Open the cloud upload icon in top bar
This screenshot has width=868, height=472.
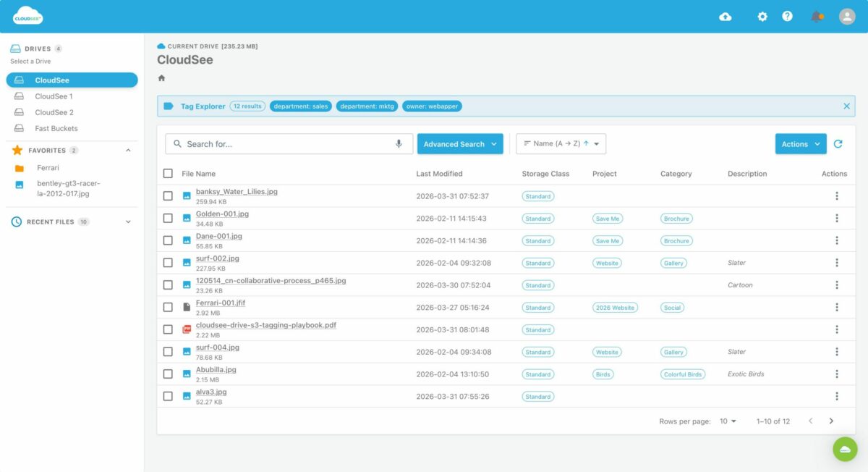point(726,15)
